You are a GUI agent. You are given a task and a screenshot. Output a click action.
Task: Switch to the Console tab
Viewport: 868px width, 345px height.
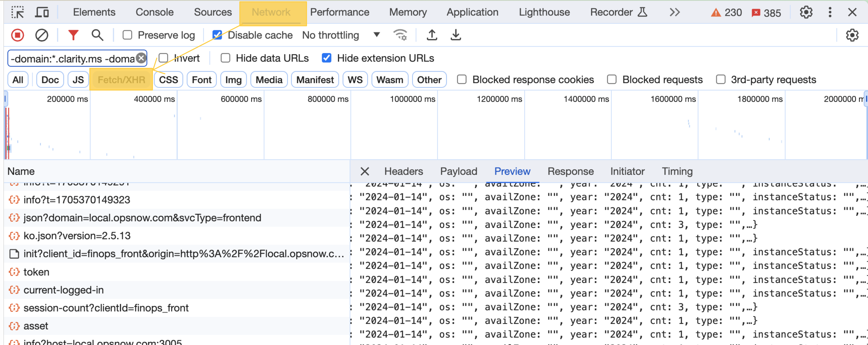pos(154,12)
